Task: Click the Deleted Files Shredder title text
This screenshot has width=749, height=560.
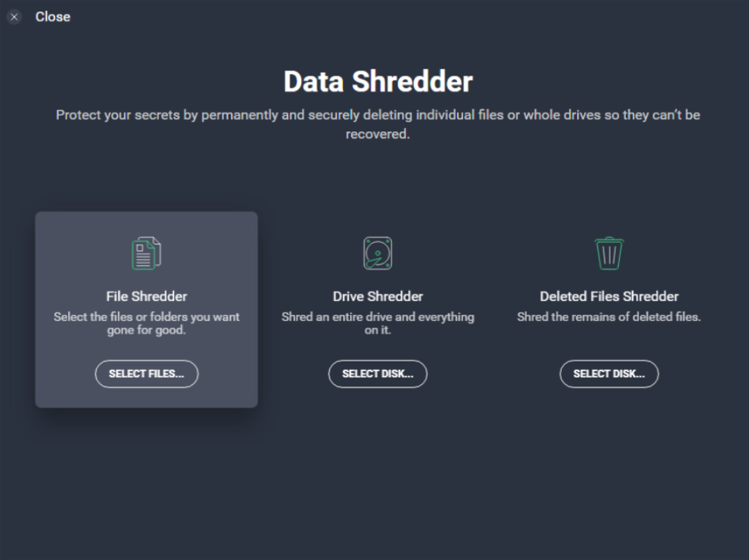Action: coord(609,296)
